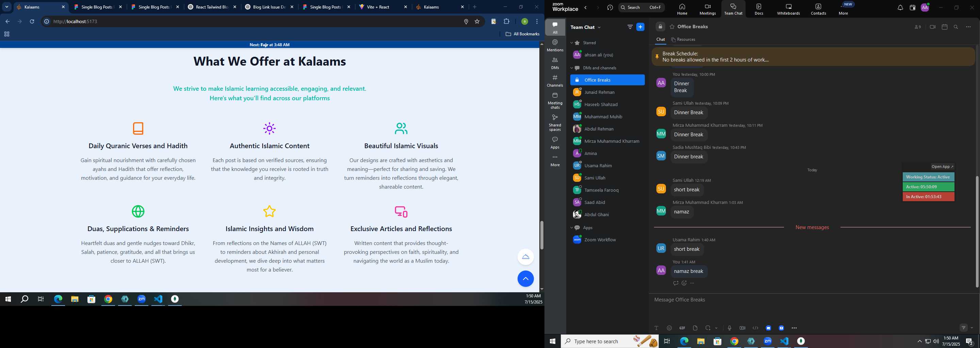The width and height of the screenshot is (980, 348).
Task: Toggle text formatting in message composer
Action: pyautogui.click(x=656, y=328)
